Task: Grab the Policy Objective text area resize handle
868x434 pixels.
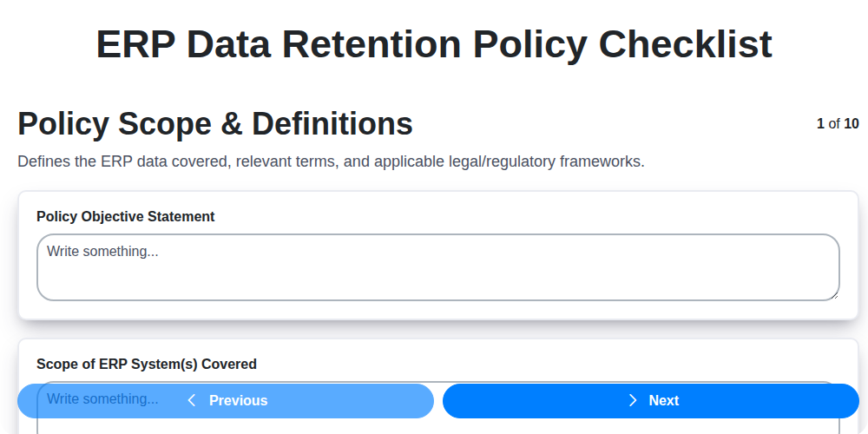Action: (x=834, y=295)
